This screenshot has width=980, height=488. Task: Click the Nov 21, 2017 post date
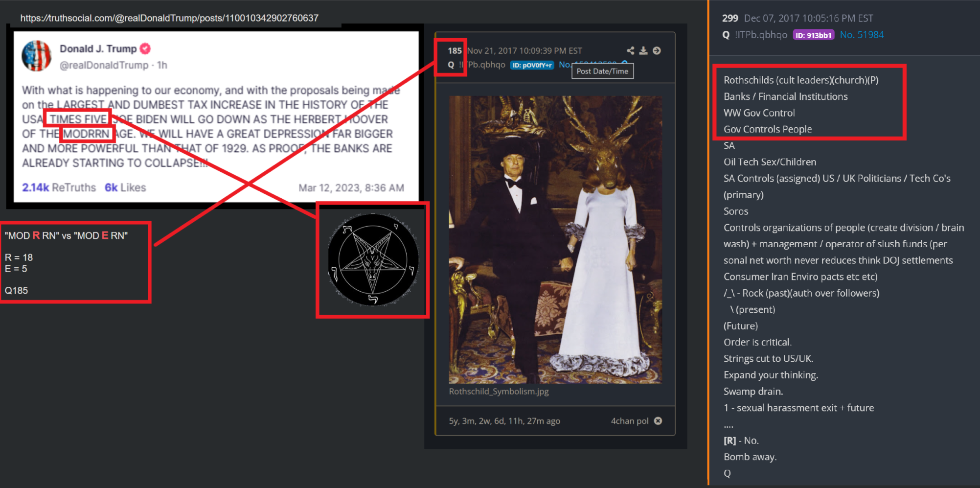524,50
